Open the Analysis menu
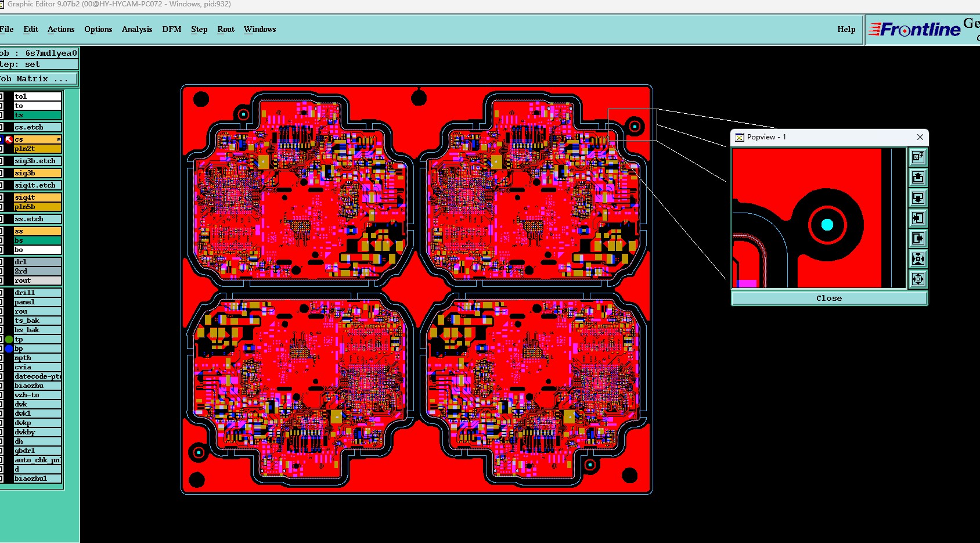 coord(137,29)
